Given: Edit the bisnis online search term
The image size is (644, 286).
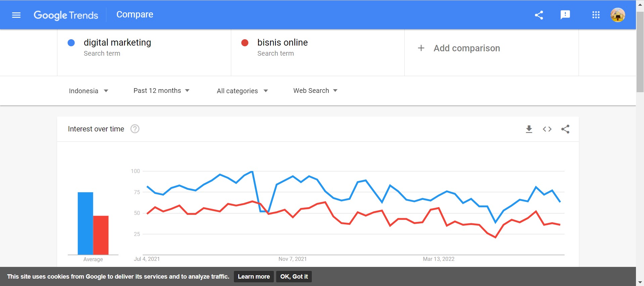Looking at the screenshot, I should (x=282, y=43).
